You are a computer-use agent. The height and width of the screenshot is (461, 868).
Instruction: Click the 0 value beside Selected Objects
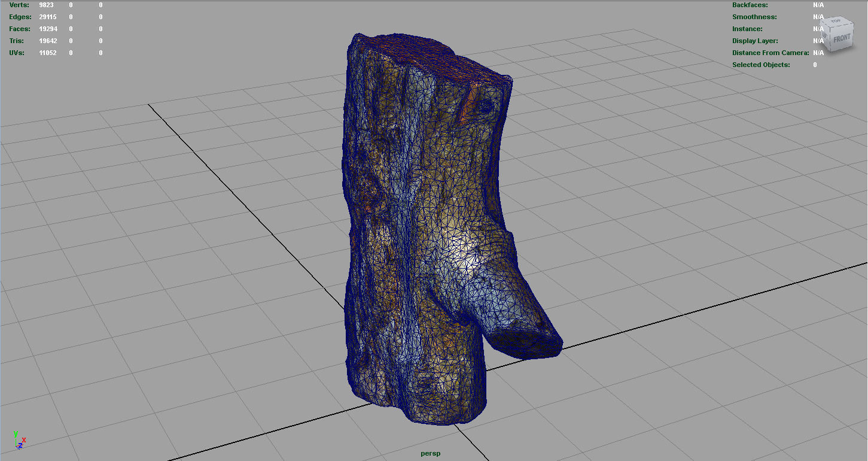tap(815, 65)
